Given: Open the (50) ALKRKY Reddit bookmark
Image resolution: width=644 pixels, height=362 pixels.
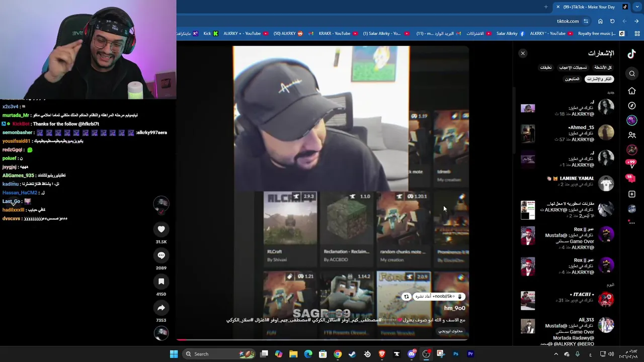Looking at the screenshot, I should 288,34.
